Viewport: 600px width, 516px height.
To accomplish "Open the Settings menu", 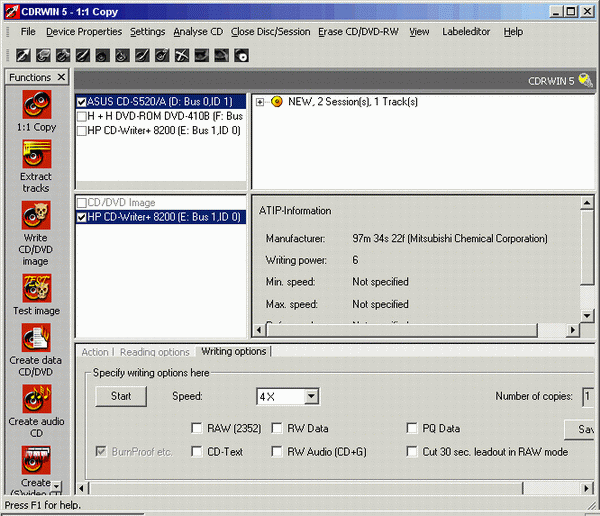I will point(147,32).
